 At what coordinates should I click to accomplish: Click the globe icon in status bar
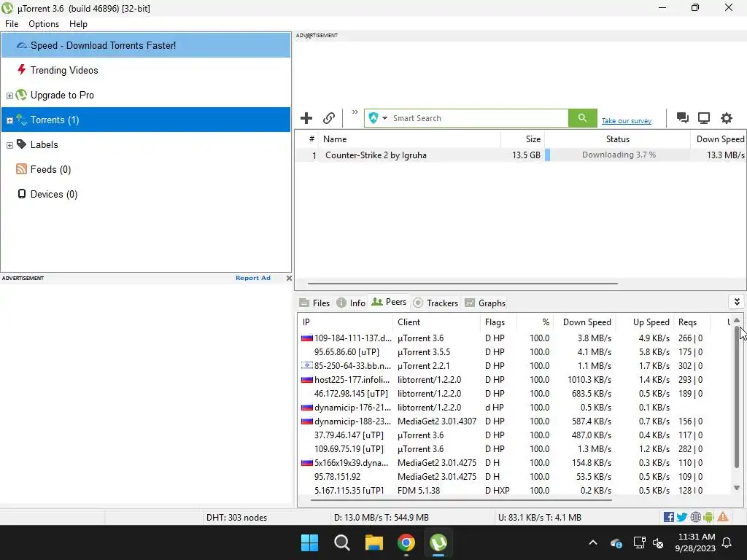pos(695,517)
